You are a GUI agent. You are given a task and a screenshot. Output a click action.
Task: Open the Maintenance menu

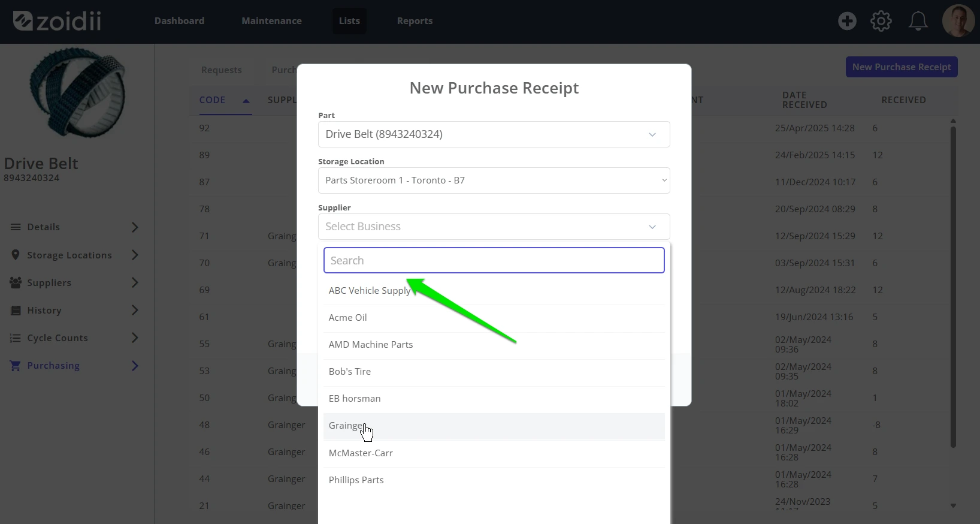[x=271, y=21]
